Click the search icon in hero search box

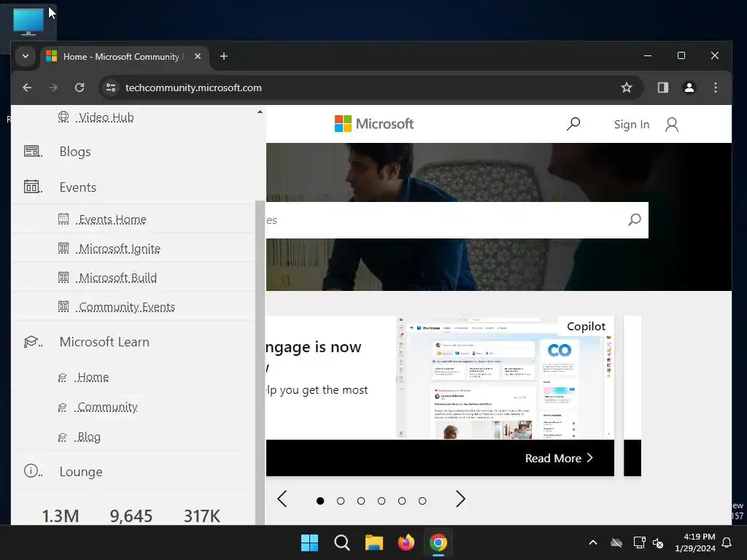[x=634, y=219]
